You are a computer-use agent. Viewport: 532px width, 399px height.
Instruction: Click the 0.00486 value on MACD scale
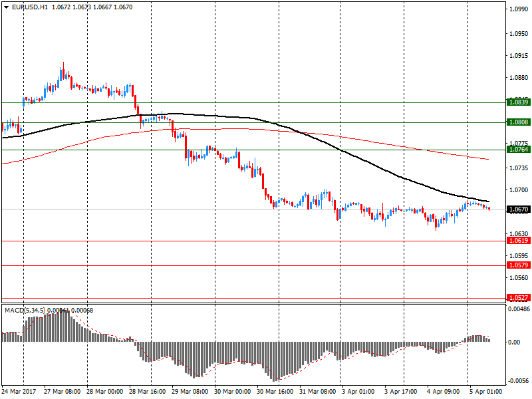pyautogui.click(x=519, y=309)
